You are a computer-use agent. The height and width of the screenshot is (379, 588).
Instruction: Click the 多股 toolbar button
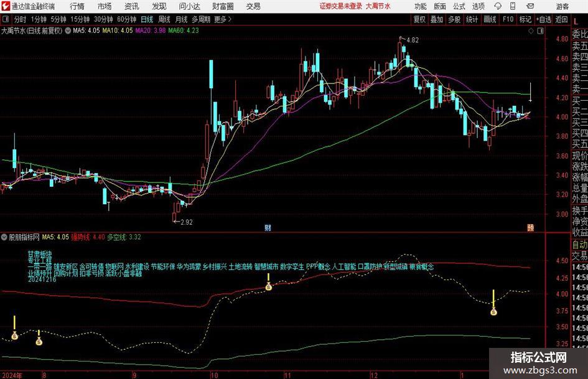(454, 19)
